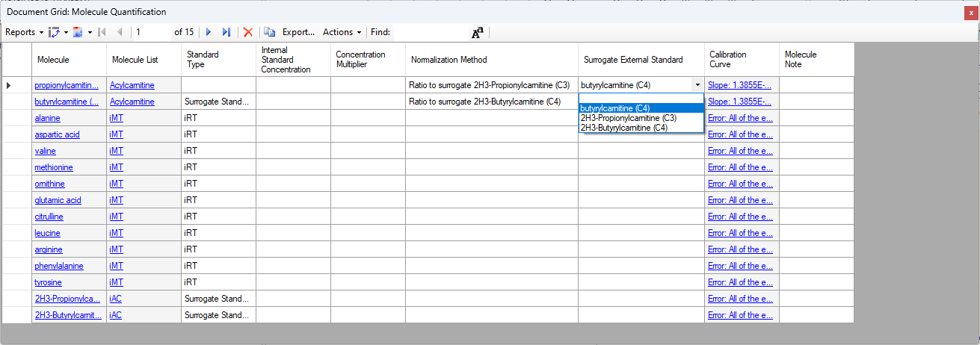Viewport: 980px width, 345px height.
Task: Open the Reports dropdown menu
Action: pyautogui.click(x=24, y=32)
